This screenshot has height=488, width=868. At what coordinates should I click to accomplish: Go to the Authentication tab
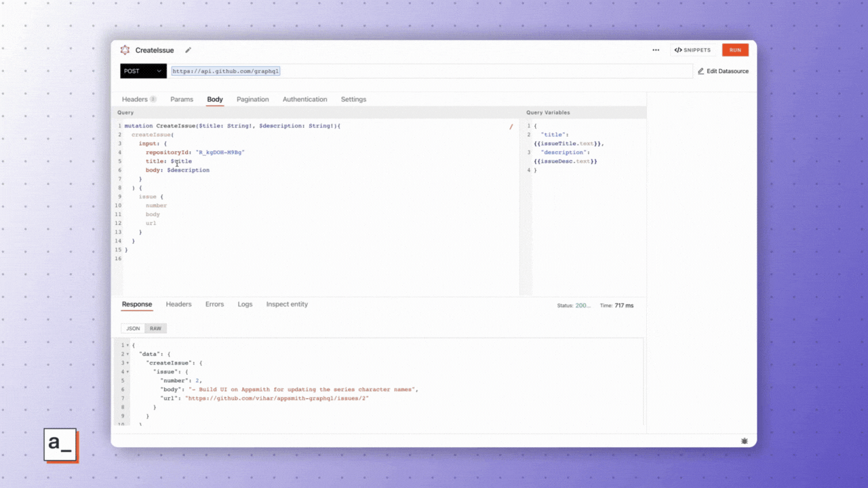(305, 100)
